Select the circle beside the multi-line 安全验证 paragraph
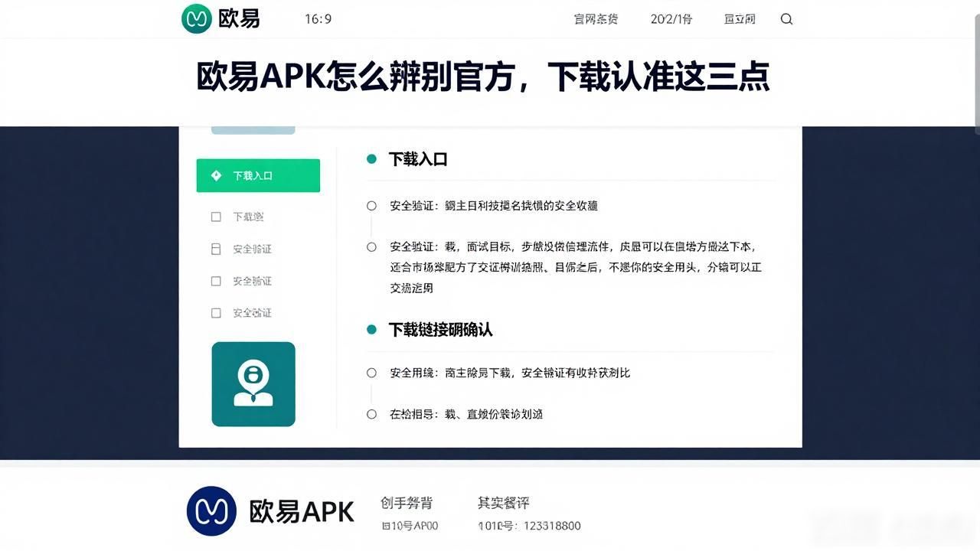Image resolution: width=980 pixels, height=551 pixels. coord(371,246)
